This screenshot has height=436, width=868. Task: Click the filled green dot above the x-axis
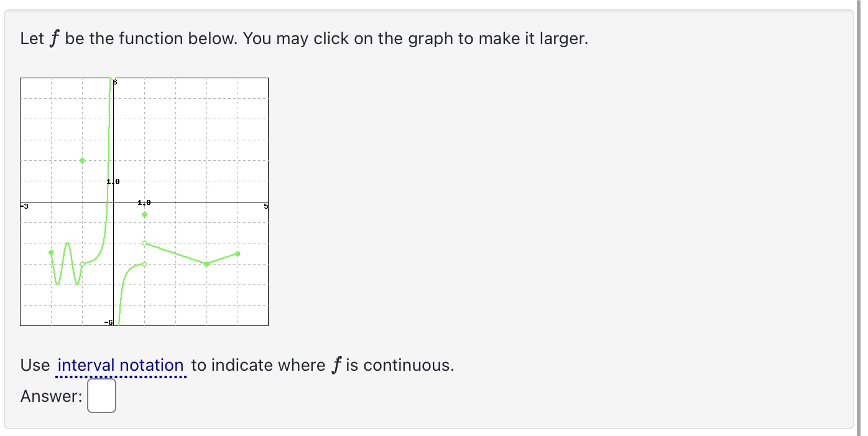pos(82,160)
